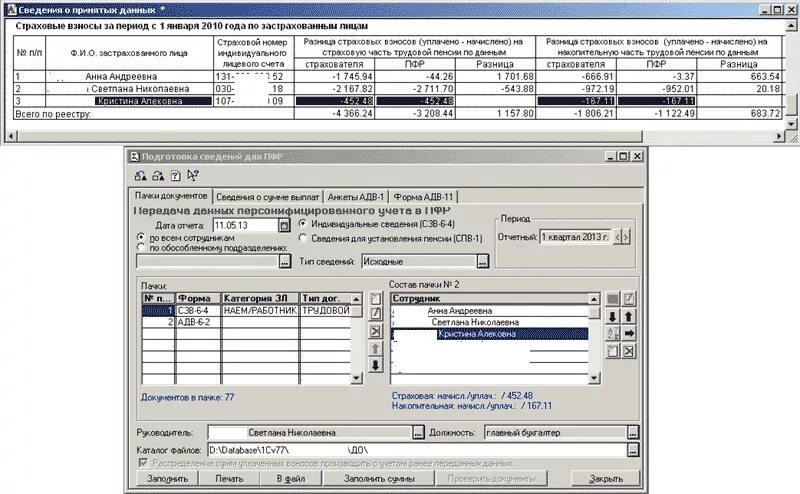Open the Форма АДВ-11 tab
Image resolution: width=800 pixels, height=494 pixels.
(x=423, y=197)
